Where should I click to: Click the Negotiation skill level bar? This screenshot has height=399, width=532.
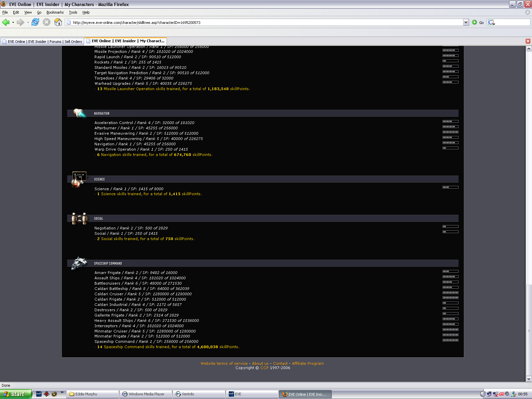[x=451, y=226]
